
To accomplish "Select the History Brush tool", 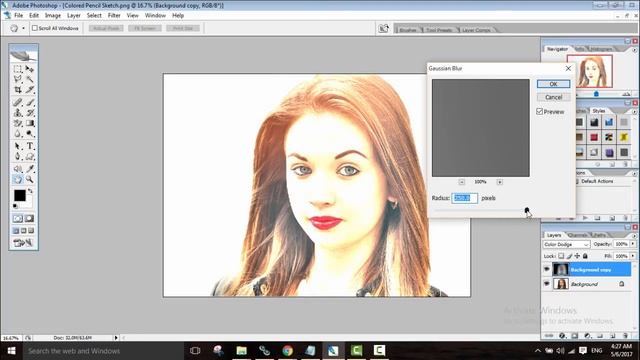I will [x=30, y=113].
